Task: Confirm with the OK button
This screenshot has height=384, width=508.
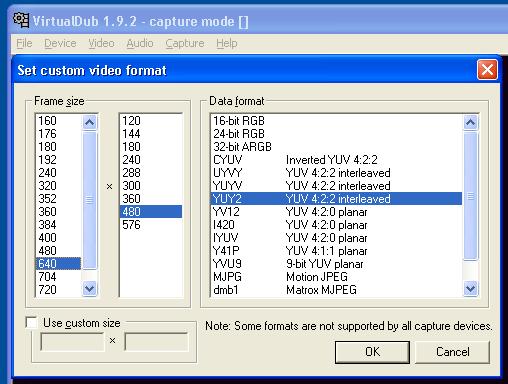Action: coord(372,352)
